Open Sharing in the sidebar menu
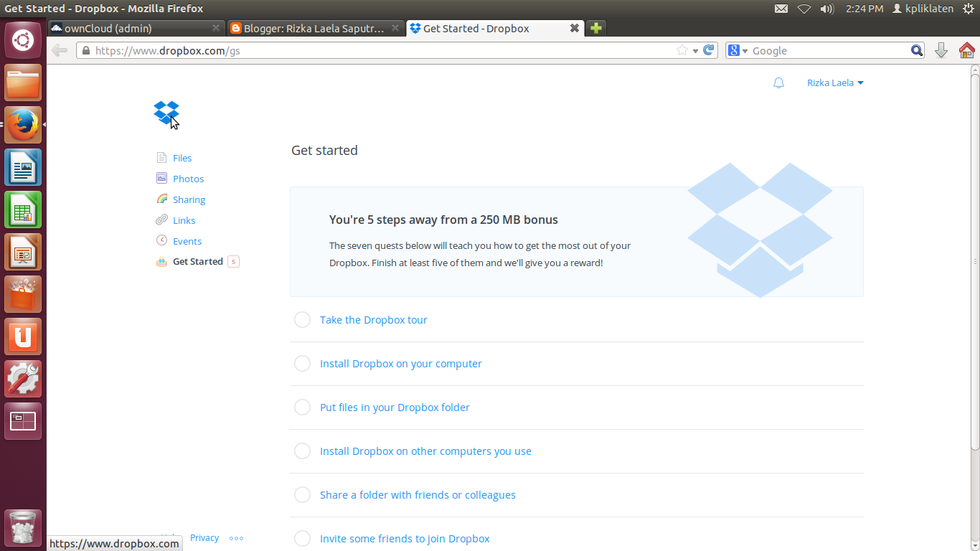Viewport: 980px width, 551px height. (189, 199)
